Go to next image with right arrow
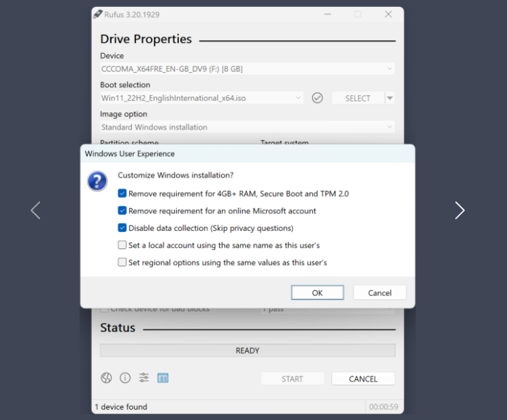 click(x=459, y=210)
